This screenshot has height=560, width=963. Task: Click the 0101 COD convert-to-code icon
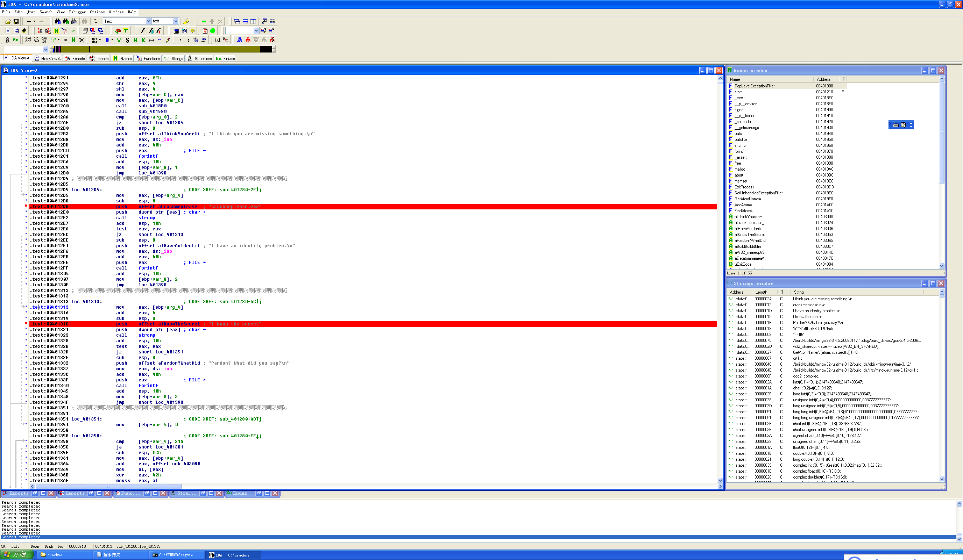[28, 40]
